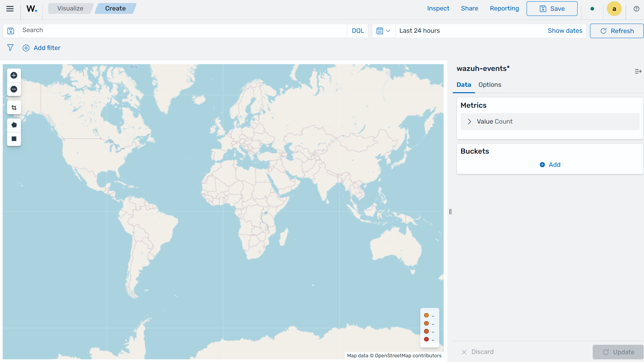Screen dimensions: 644x362
Task: Click the red bottom legend swatch
Action: 426,339
